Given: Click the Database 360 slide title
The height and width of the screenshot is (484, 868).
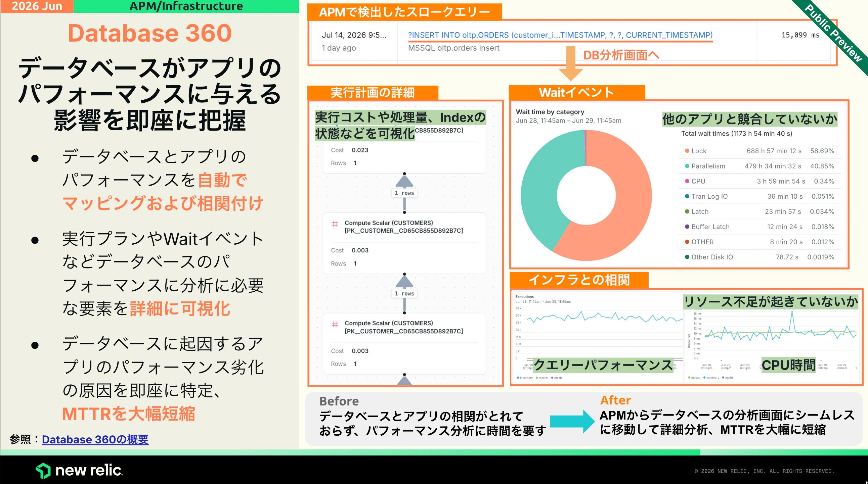Looking at the screenshot, I should pyautogui.click(x=149, y=33).
